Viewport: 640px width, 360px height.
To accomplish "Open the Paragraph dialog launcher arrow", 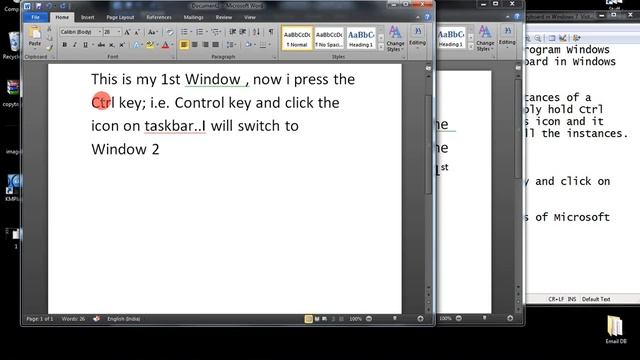I will tap(274, 58).
